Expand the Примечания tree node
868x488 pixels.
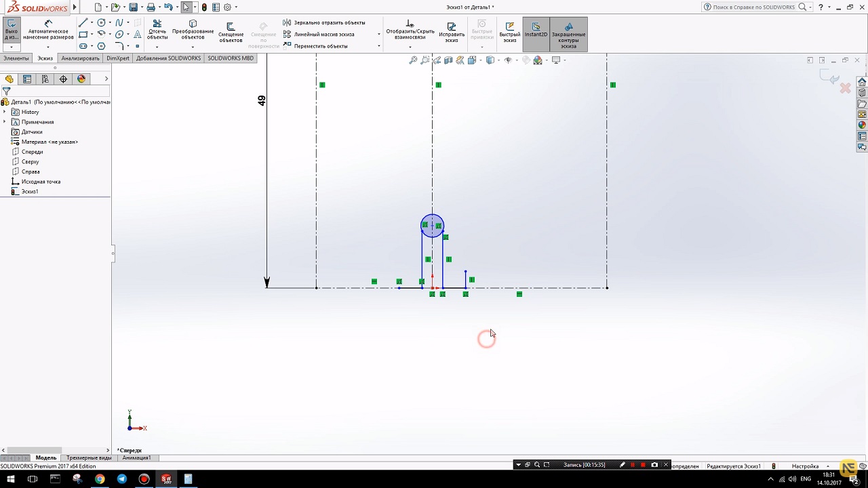click(x=5, y=122)
